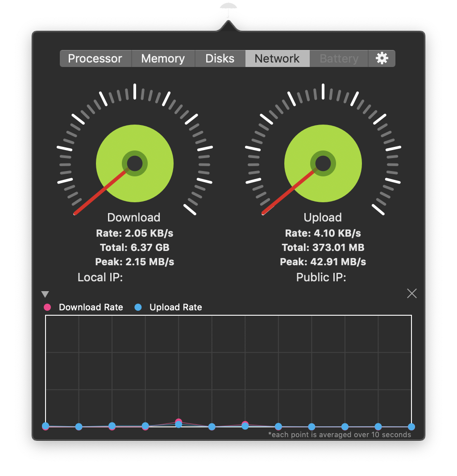Image resolution: width=457 pixels, height=476 pixels.
Task: Click 'Rate: 2.05 KB/s' download value
Action: (135, 233)
